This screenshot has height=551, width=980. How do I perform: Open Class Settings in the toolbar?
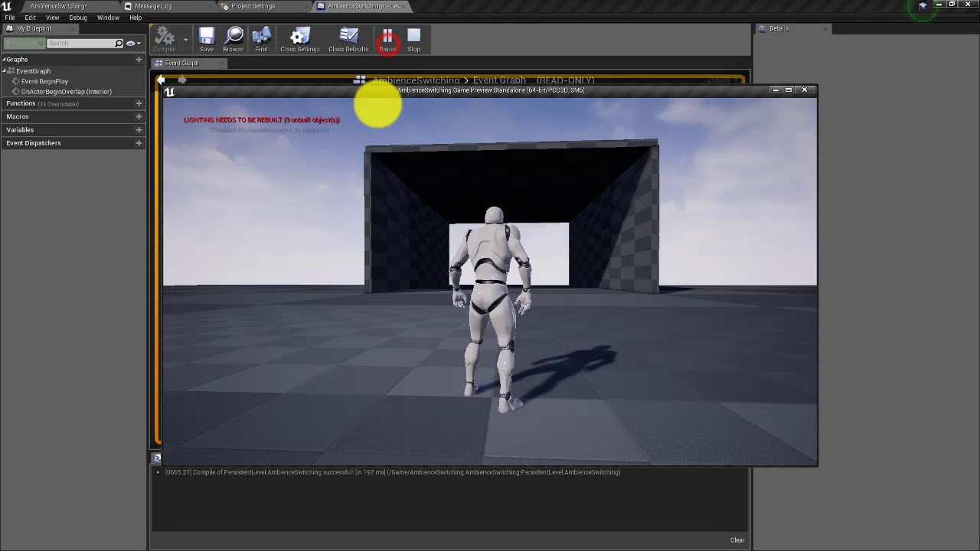tap(299, 40)
